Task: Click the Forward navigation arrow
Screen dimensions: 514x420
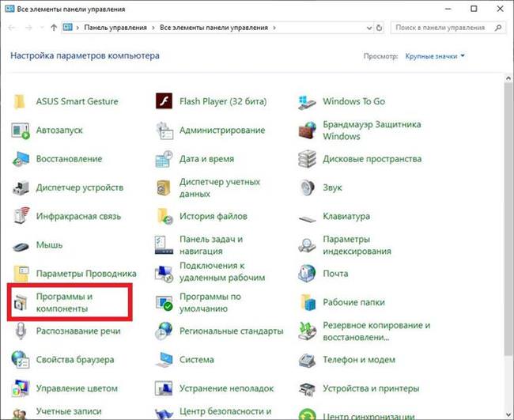Action: pyautogui.click(x=28, y=28)
